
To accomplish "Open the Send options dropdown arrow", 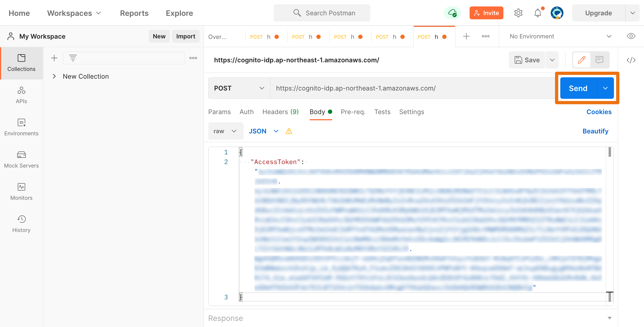I will point(605,88).
